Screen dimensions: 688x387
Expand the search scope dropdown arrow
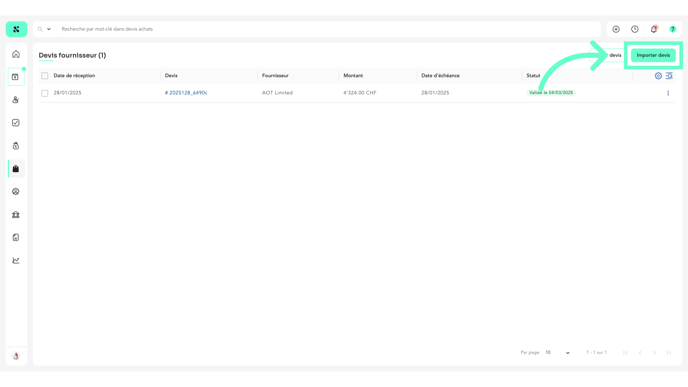tap(49, 29)
